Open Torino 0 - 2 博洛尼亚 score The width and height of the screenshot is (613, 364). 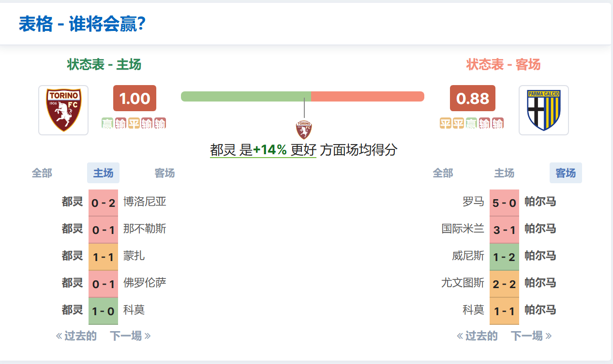103,203
